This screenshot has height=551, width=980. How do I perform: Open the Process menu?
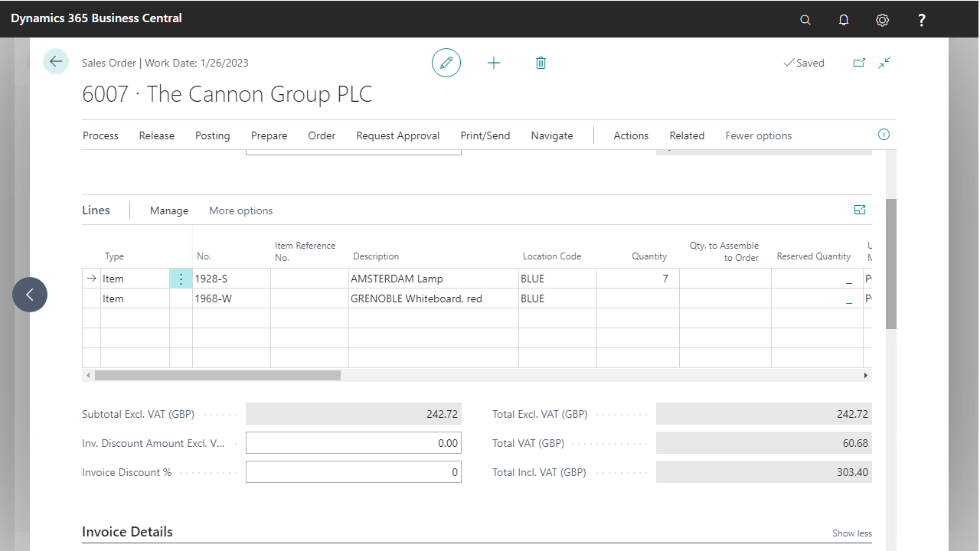tap(100, 135)
